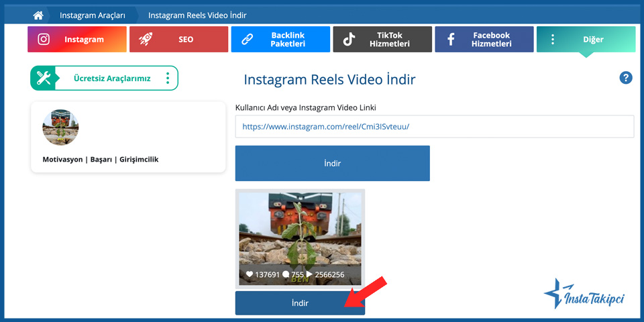Select the 755 comments count
The height and width of the screenshot is (322, 644).
pos(298,274)
